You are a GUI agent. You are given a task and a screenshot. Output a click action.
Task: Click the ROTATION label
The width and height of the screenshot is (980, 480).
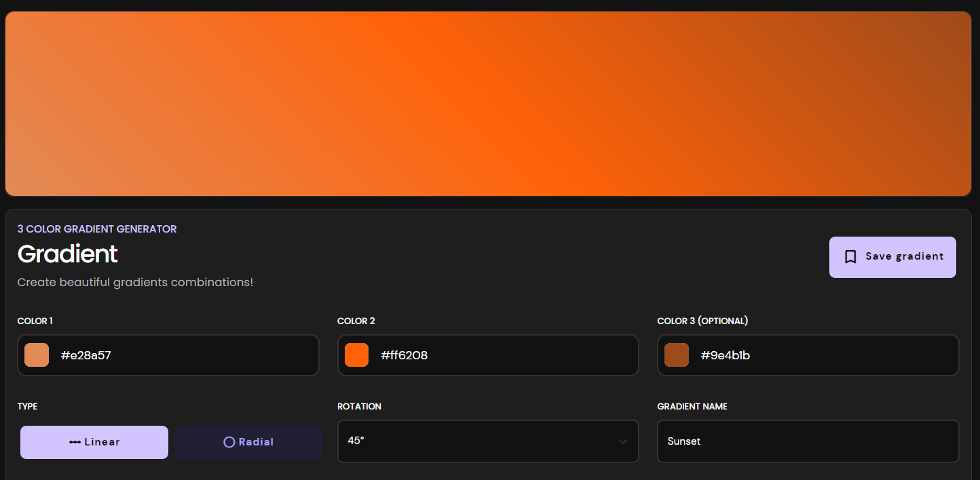[359, 406]
